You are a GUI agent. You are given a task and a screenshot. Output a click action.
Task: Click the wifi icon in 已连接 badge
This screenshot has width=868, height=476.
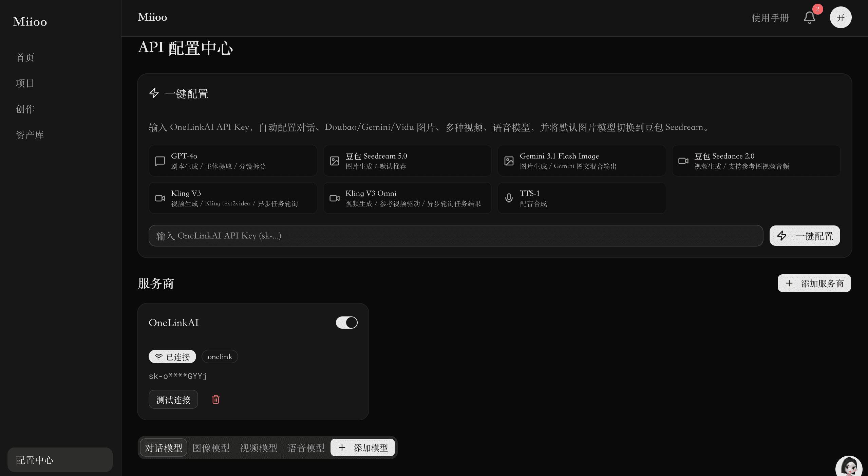tap(158, 356)
